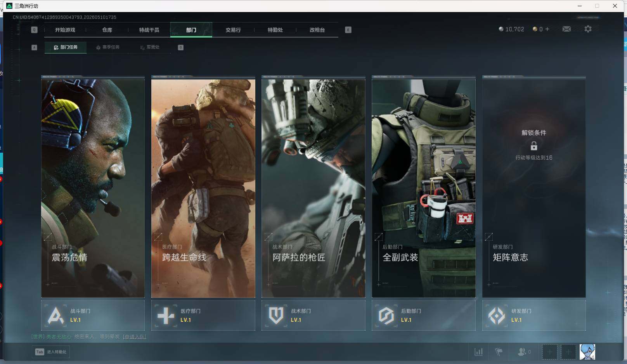627x364 pixels.
Task: Click the second empty squad slot plus
Action: [x=568, y=352]
